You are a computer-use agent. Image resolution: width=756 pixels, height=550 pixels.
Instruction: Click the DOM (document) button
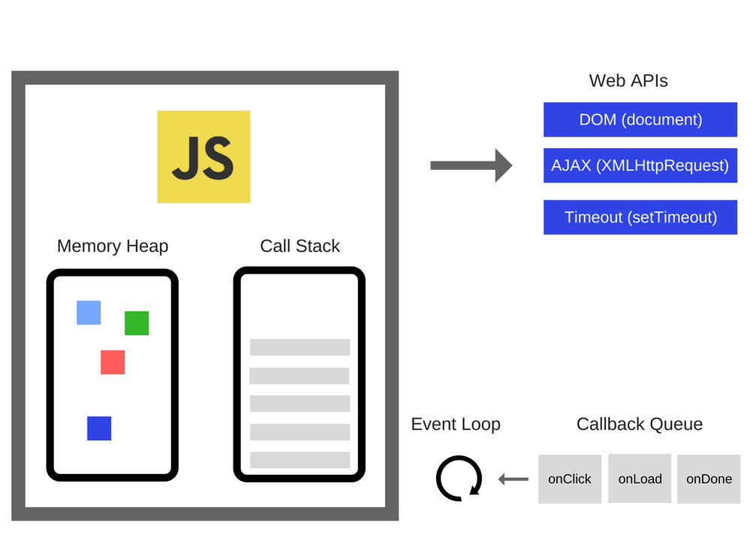click(640, 119)
